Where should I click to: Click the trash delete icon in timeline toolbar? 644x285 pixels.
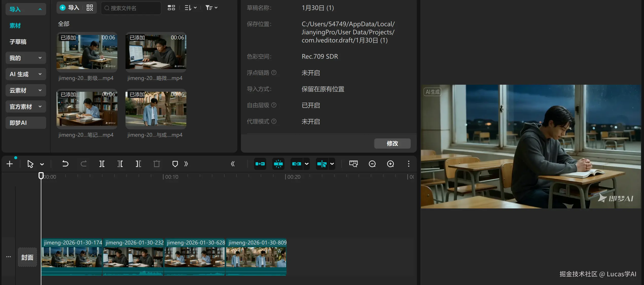(157, 164)
